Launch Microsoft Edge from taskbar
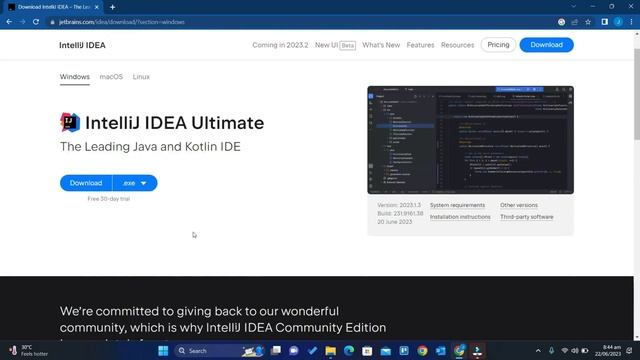The height and width of the screenshot is (360, 640). point(349,351)
